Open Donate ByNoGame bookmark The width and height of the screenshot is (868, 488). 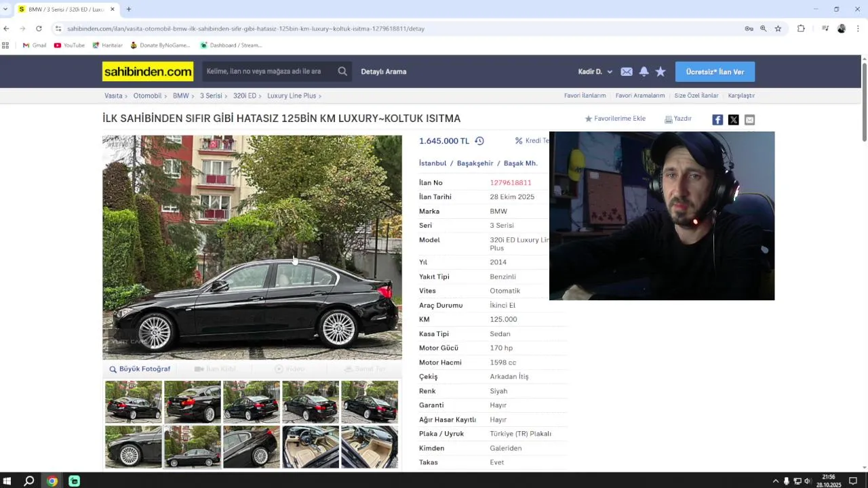160,45
